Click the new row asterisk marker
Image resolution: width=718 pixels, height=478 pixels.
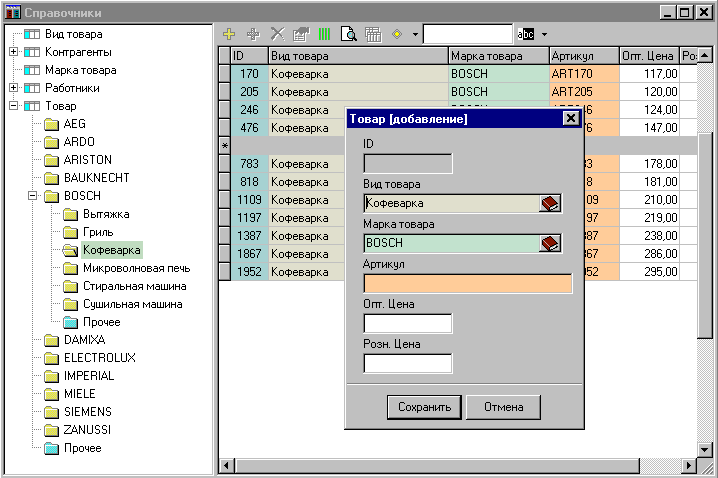click(224, 146)
